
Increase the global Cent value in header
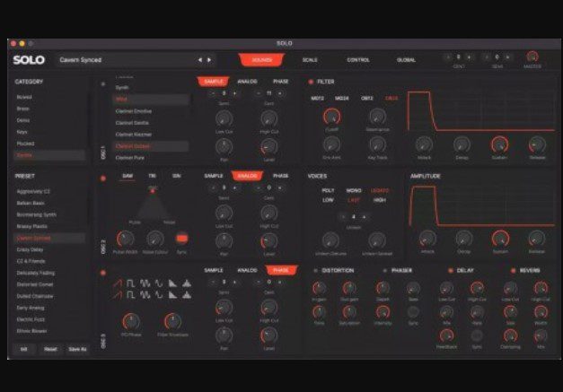[x=469, y=57]
